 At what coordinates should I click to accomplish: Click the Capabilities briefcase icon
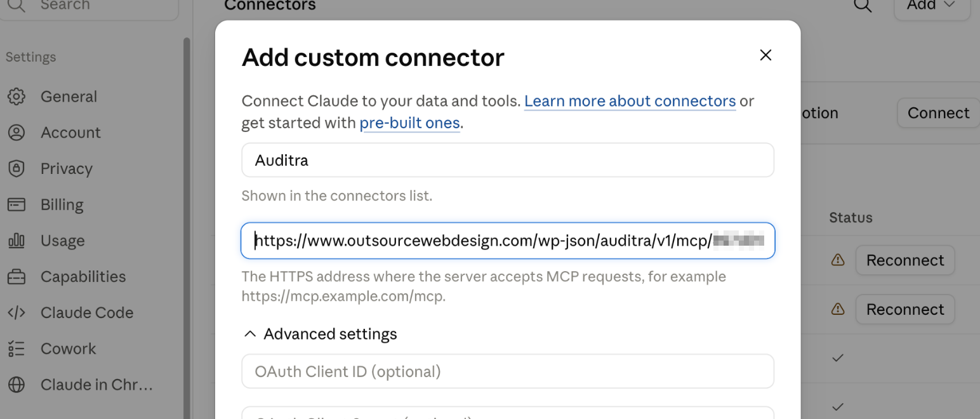(x=16, y=277)
